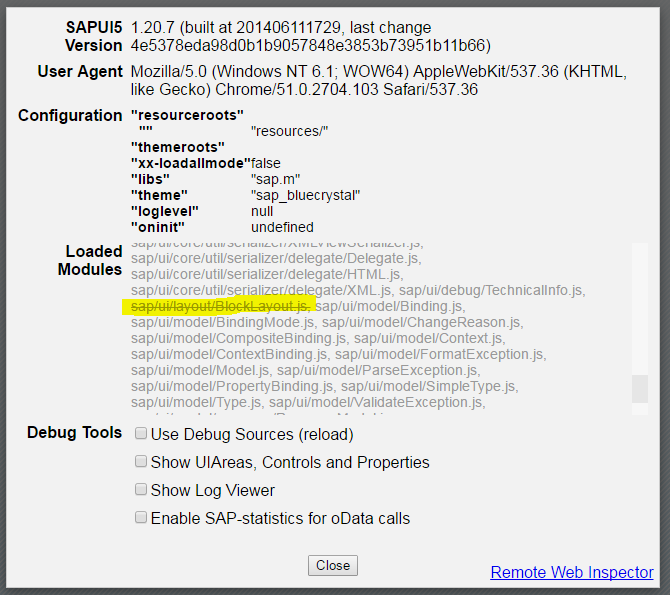
Task: Select sap/ui/model/PropertyBinding.js entry
Action: [x=232, y=386]
